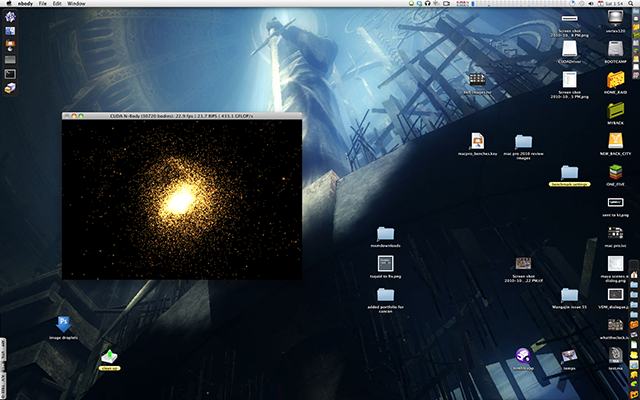This screenshot has width=640, height=400.
Task: Select the macpro_benches.key file
Action: coord(478,141)
